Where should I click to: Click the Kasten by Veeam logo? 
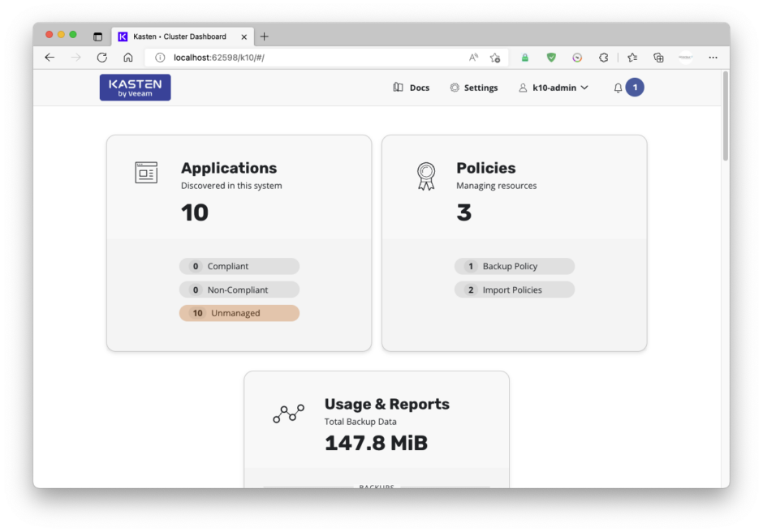[x=135, y=88]
